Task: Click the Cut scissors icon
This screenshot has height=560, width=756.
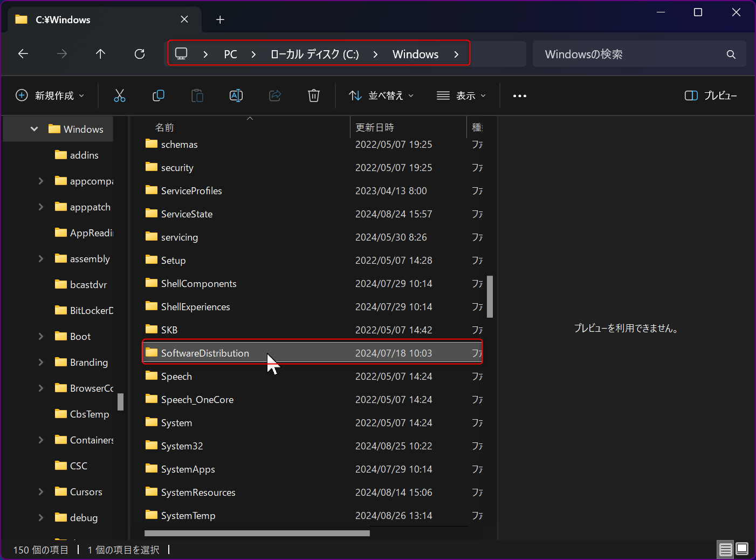Action: click(120, 95)
